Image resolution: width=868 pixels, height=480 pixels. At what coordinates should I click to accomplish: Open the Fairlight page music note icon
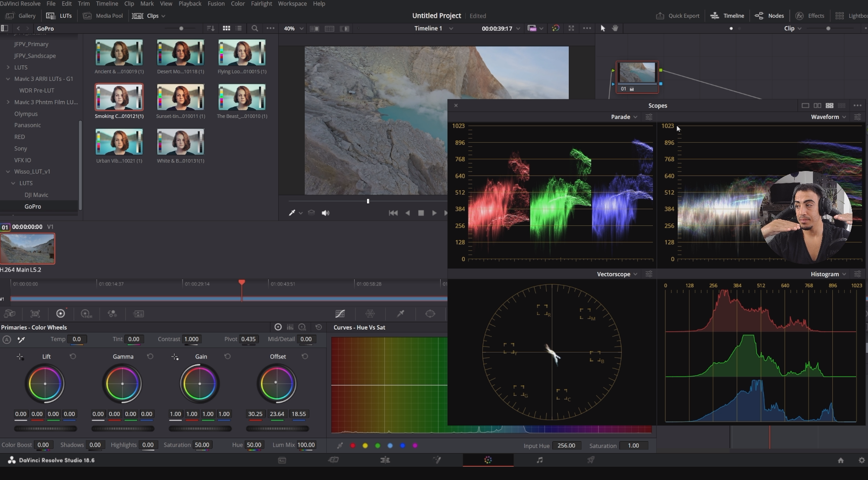coord(539,460)
